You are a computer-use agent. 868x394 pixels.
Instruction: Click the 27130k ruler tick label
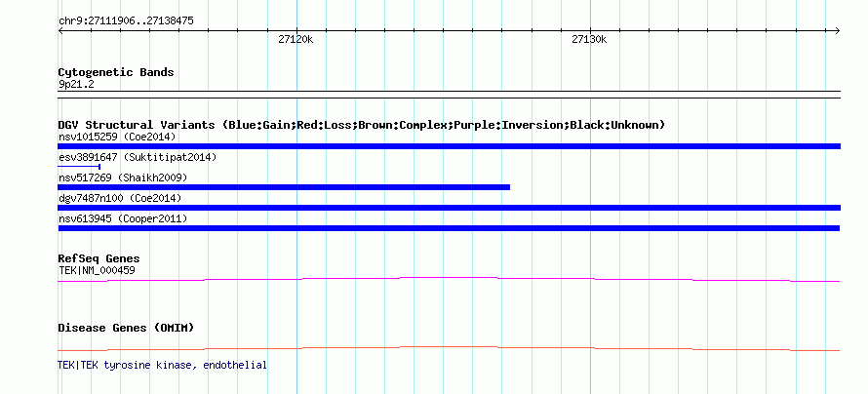pos(589,40)
